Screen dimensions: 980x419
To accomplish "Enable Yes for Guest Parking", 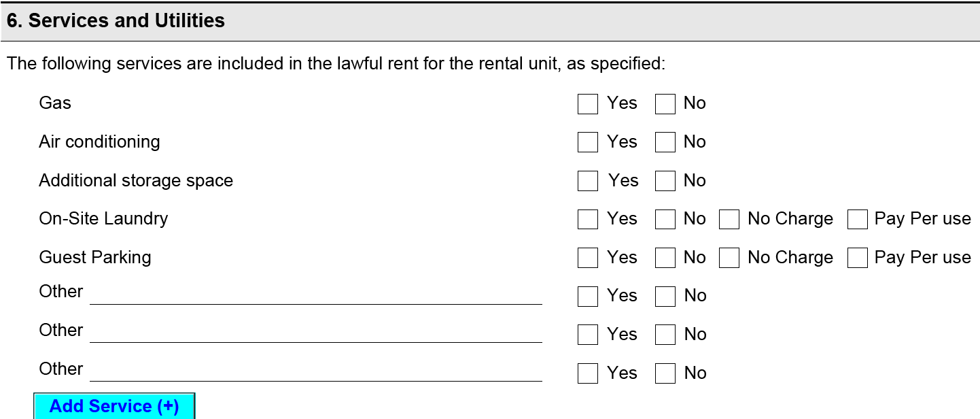I will point(587,258).
